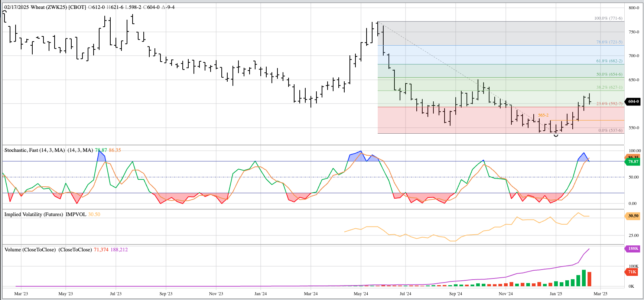Select the 38.2% (627-1) Fibonacci label
The width and height of the screenshot is (644, 300).
pyautogui.click(x=609, y=88)
